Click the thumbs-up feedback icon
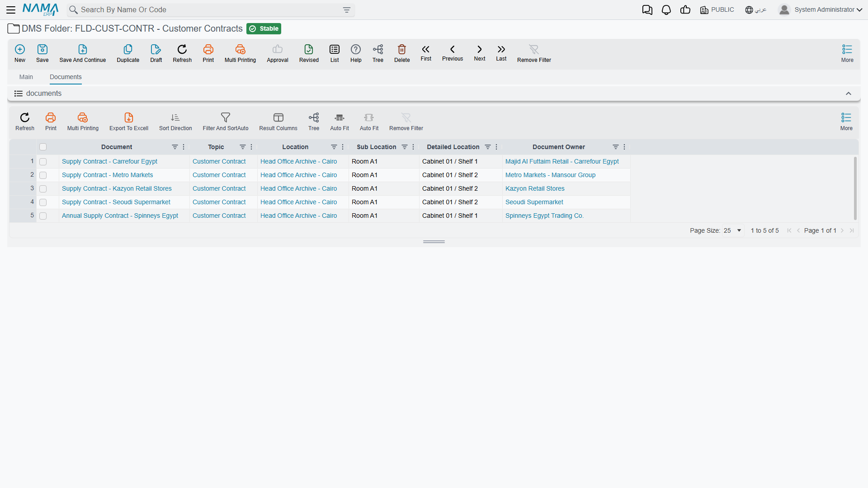 pyautogui.click(x=685, y=10)
